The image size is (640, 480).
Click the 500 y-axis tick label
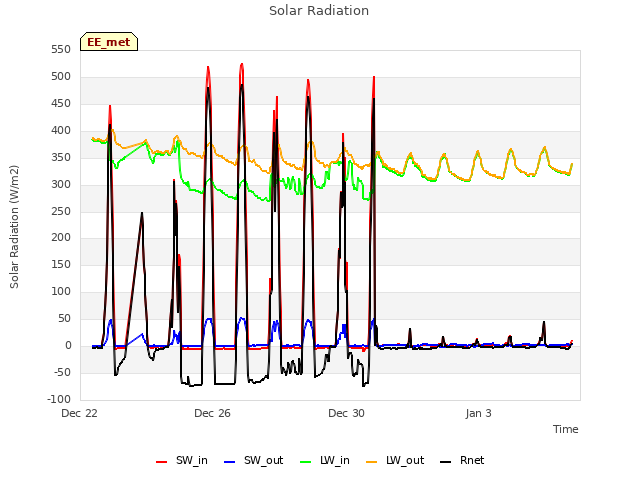tap(61, 76)
